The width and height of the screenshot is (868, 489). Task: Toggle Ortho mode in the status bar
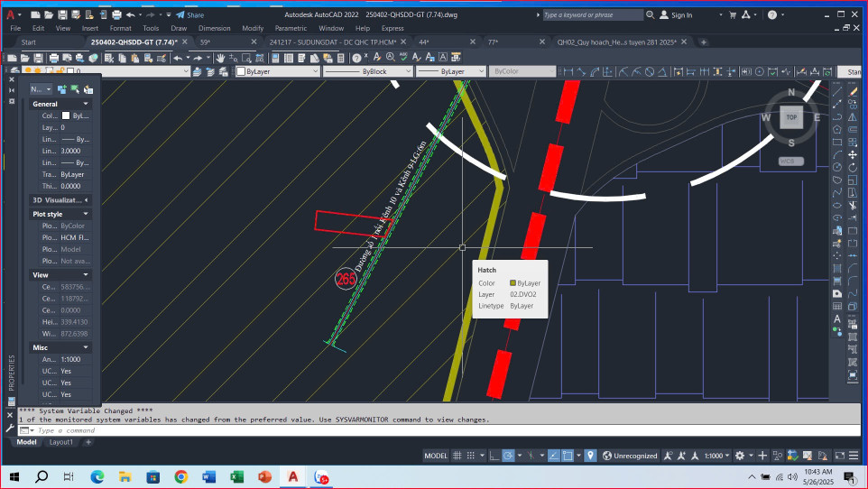(x=494, y=456)
